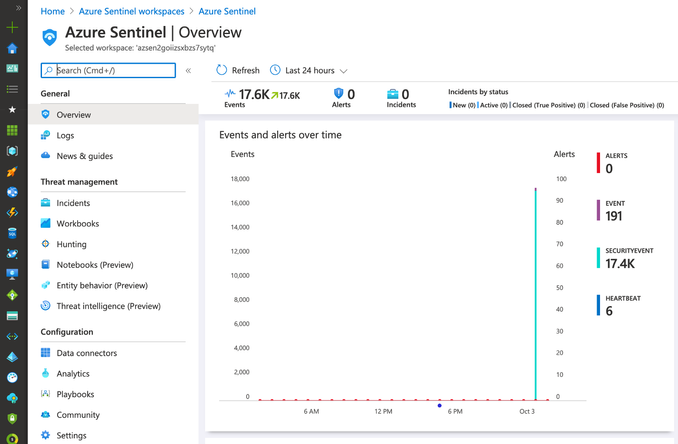Click the Azure Sentinel breadcrumb link
The width and height of the screenshot is (678, 444).
(x=227, y=11)
